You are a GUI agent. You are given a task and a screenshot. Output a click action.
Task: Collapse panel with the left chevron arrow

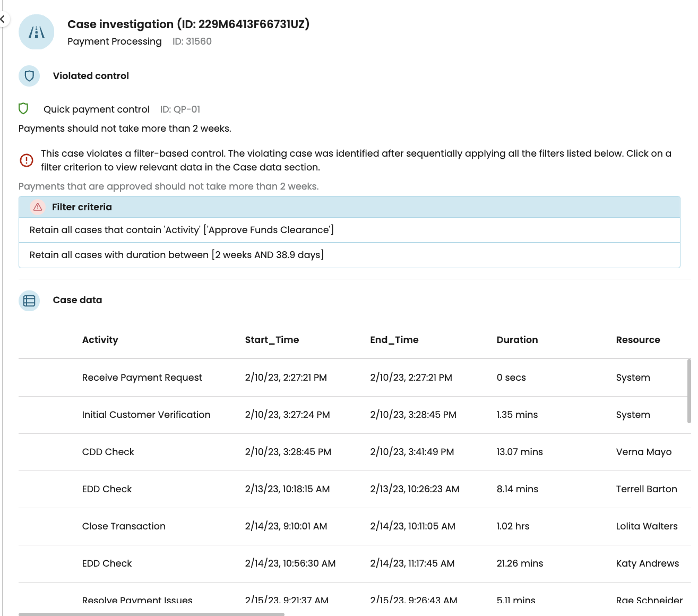pos(3,19)
